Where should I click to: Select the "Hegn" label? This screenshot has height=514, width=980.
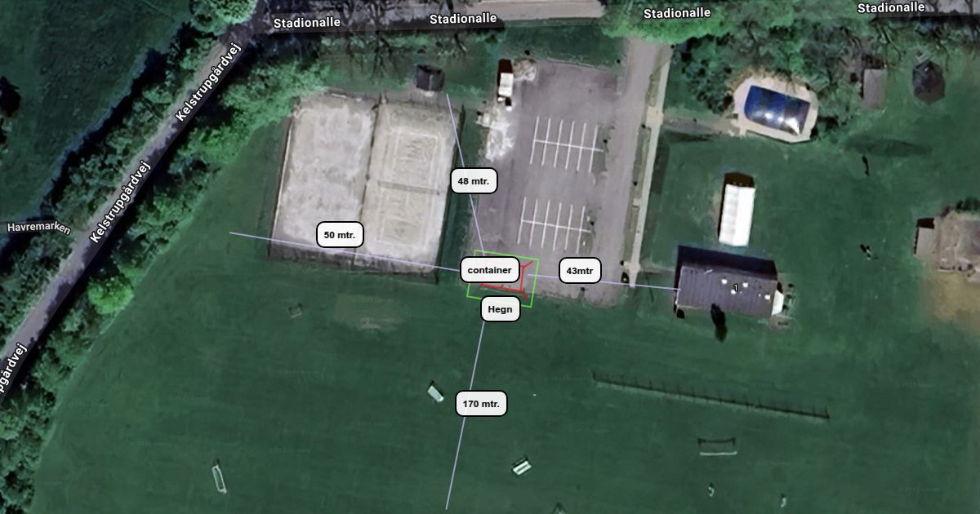click(500, 309)
